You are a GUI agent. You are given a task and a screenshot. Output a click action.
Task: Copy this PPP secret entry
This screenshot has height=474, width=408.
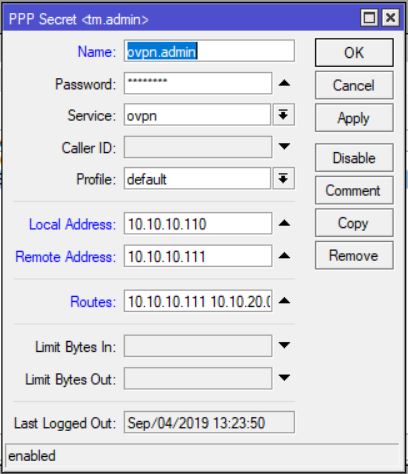click(x=354, y=223)
